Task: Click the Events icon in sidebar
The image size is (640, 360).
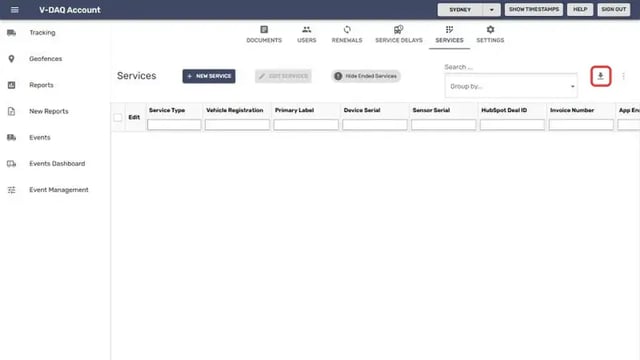Action: pos(11,137)
